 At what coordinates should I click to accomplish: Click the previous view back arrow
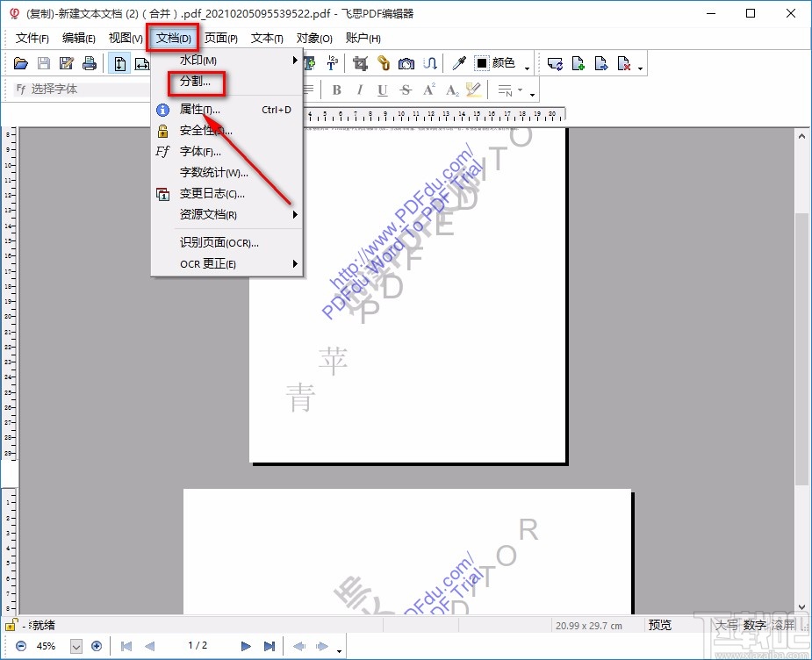coord(298,646)
